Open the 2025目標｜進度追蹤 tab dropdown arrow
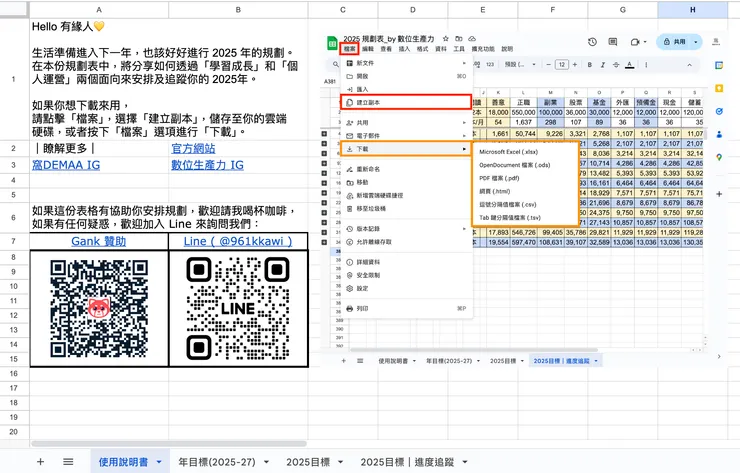 (465, 462)
